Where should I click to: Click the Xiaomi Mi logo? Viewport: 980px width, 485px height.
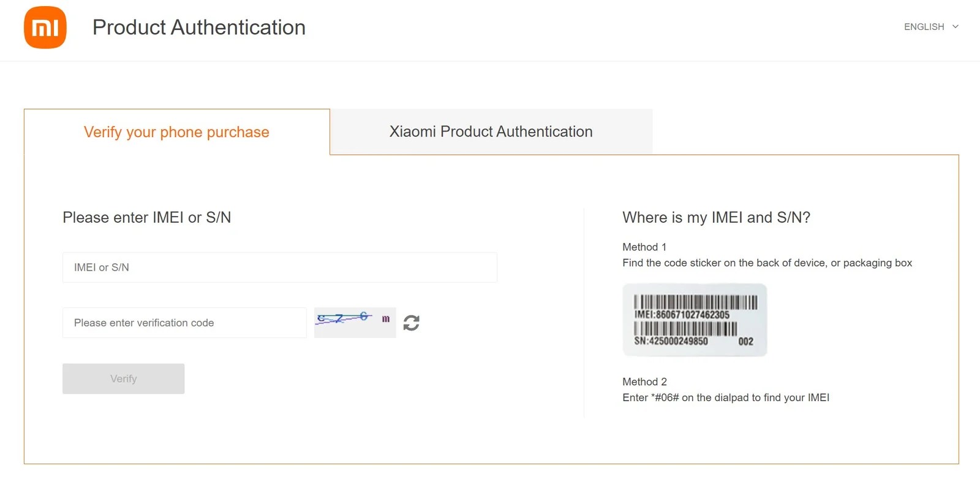click(45, 27)
